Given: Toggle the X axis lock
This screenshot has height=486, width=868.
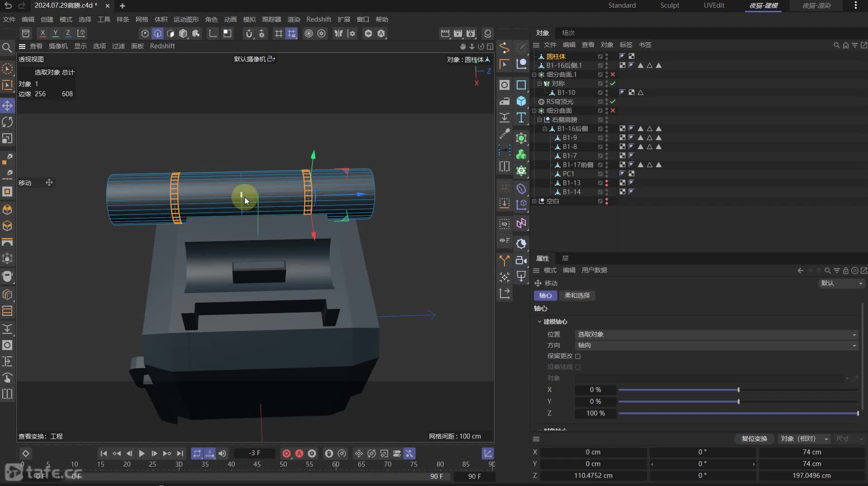Looking at the screenshot, I should pos(42,33).
